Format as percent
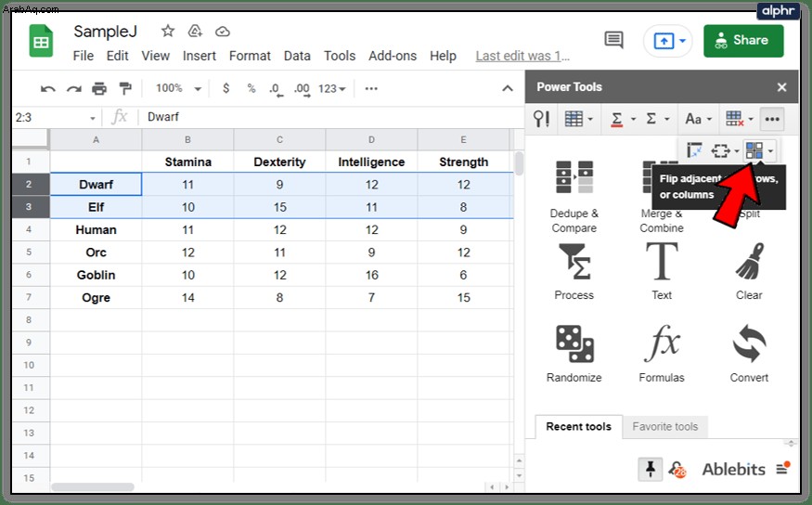Viewport: 812px width, 505px height. [251, 88]
